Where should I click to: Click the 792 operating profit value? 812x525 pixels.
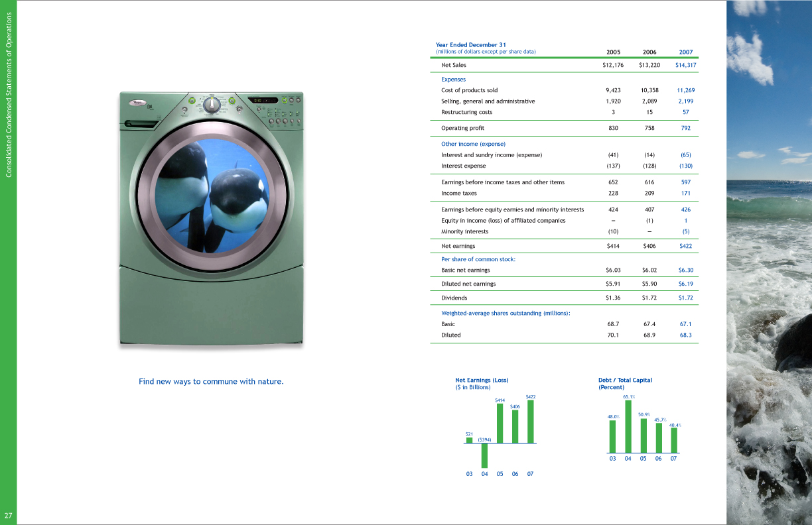click(x=685, y=128)
